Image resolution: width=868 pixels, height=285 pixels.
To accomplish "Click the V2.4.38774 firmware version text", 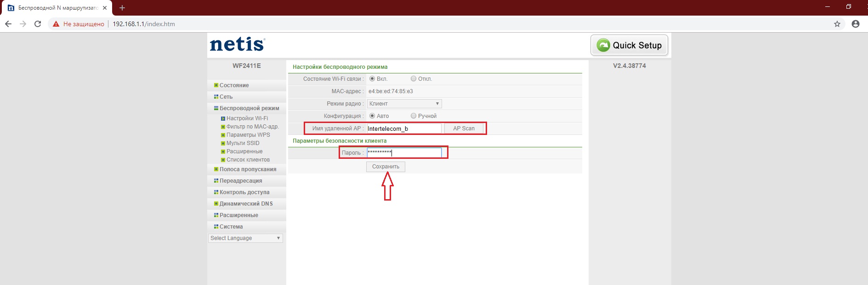I will (x=630, y=66).
